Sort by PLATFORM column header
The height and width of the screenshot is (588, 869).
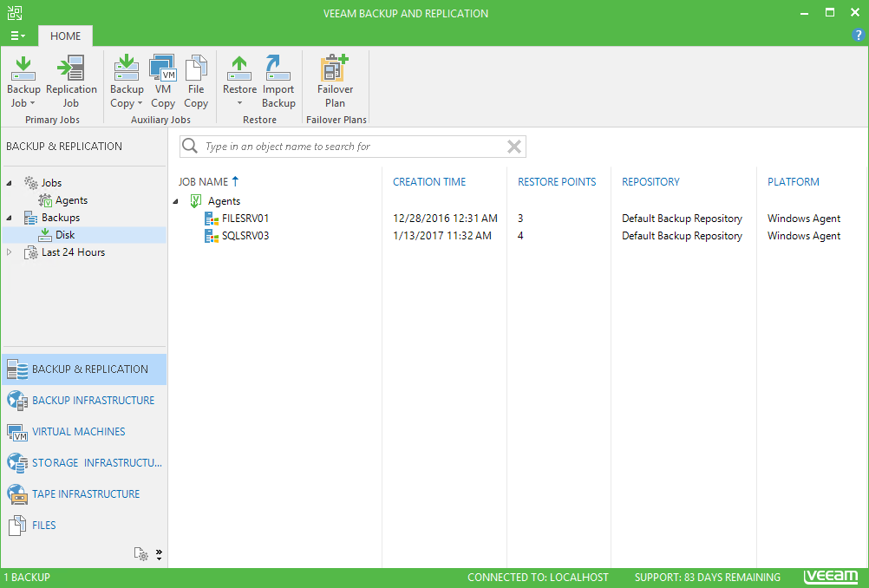(x=793, y=182)
